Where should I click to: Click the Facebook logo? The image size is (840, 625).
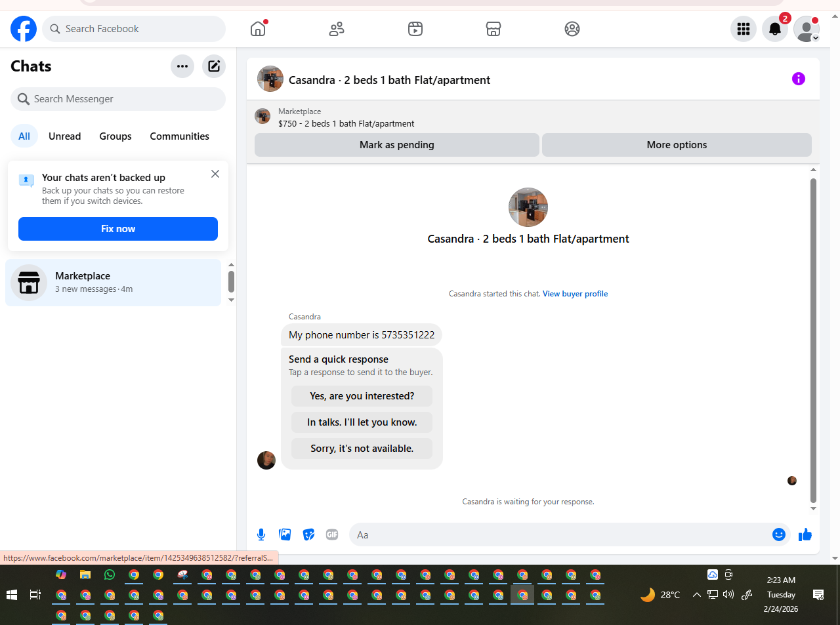(24, 29)
